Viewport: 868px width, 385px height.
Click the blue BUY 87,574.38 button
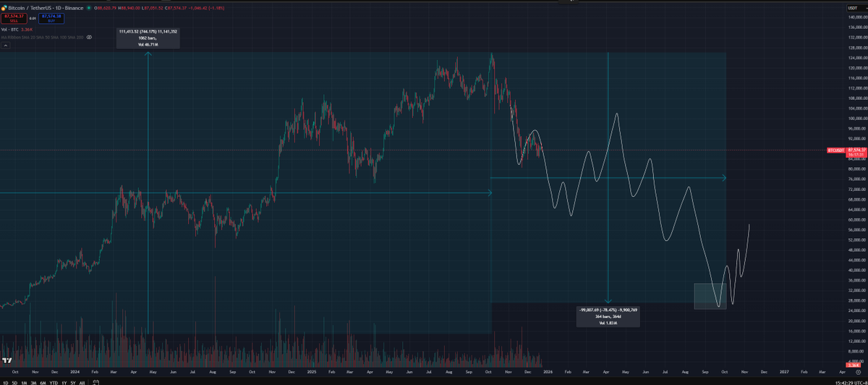(51, 18)
